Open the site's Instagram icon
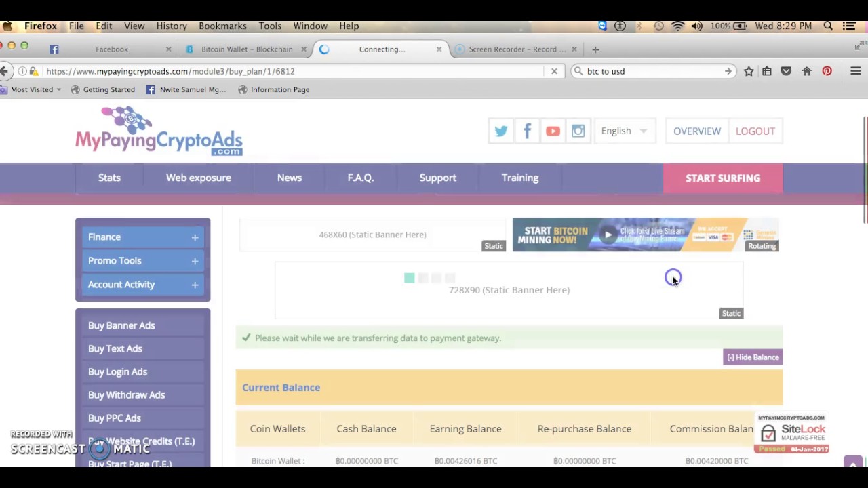The image size is (868, 488). tap(578, 131)
